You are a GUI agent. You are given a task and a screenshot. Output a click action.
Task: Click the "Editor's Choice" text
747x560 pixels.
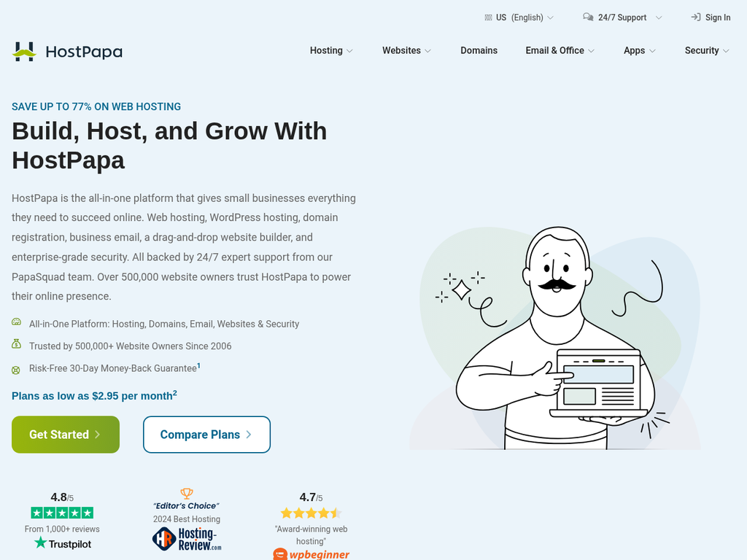[186, 506]
